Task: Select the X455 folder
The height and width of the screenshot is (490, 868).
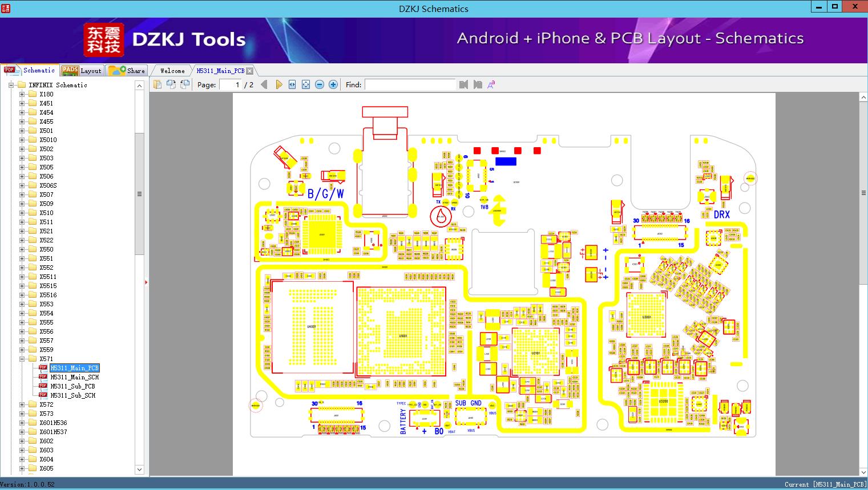Action: tap(46, 122)
